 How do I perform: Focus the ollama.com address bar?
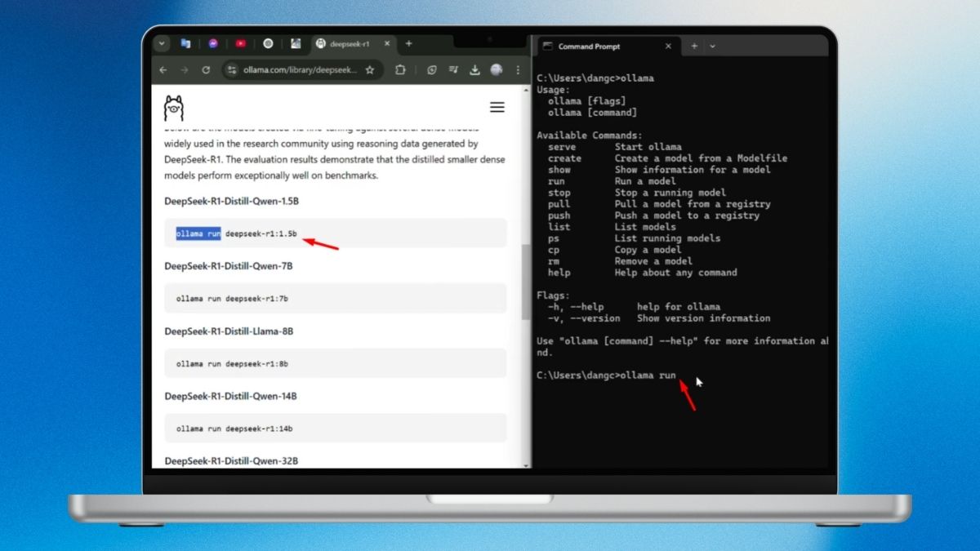(x=301, y=70)
